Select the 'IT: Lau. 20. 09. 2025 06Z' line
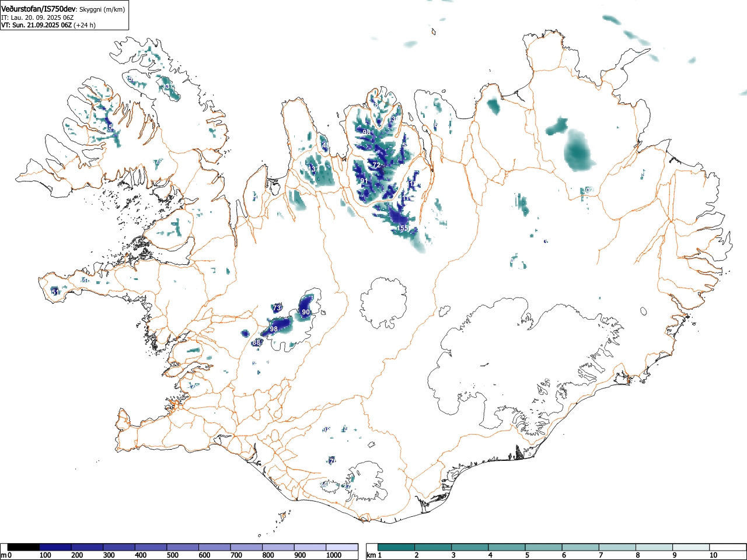747x560 pixels. (37, 17)
